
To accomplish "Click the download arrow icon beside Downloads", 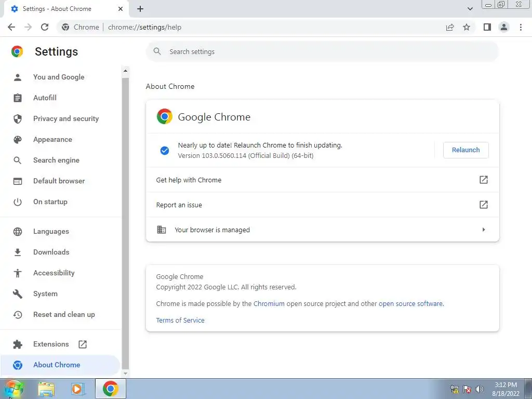I will pos(18,252).
